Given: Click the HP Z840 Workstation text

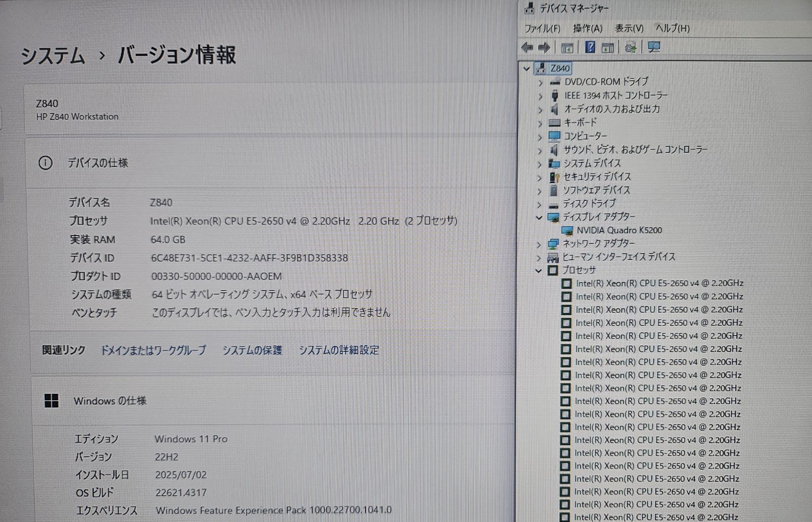Looking at the screenshot, I should [77, 117].
